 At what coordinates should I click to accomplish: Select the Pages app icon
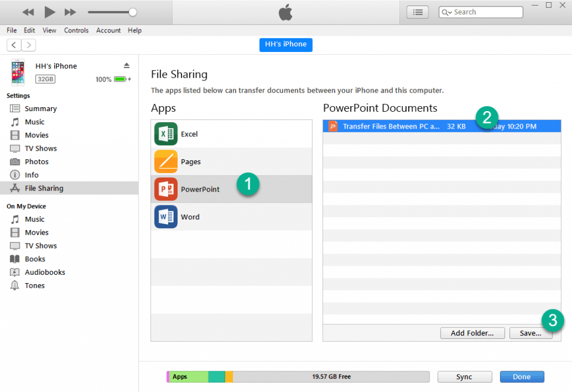(x=165, y=161)
